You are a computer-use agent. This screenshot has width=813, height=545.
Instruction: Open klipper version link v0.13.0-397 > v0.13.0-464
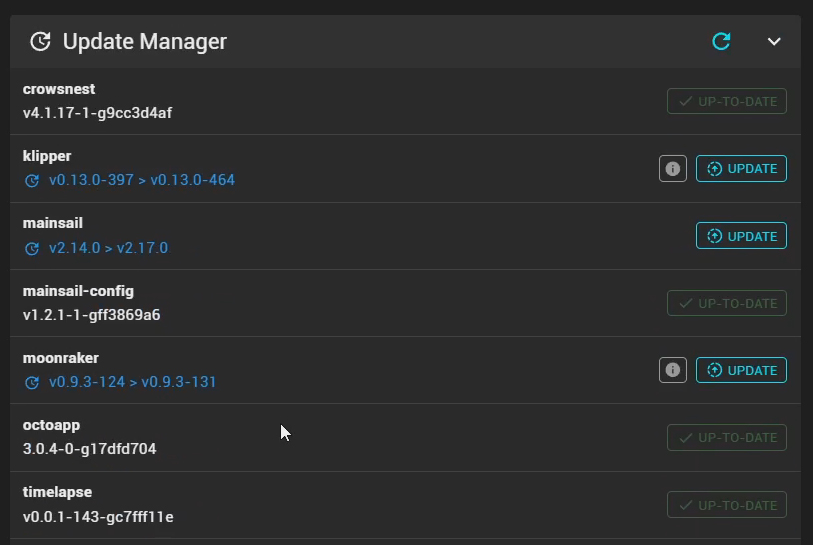coord(142,180)
